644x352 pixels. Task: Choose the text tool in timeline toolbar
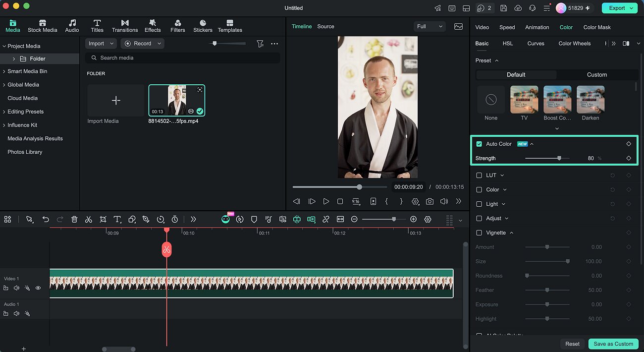click(x=117, y=219)
